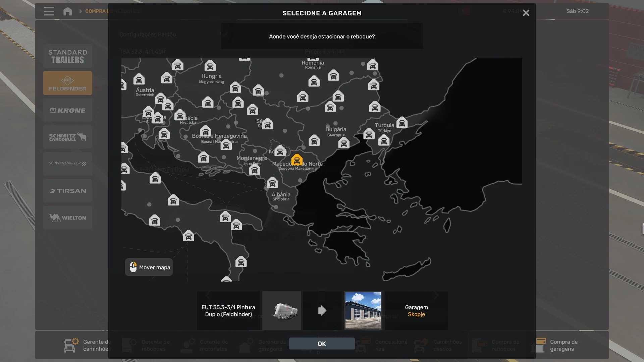
Task: Open Compra de garagens in bottom bar
Action: [x=563, y=345]
